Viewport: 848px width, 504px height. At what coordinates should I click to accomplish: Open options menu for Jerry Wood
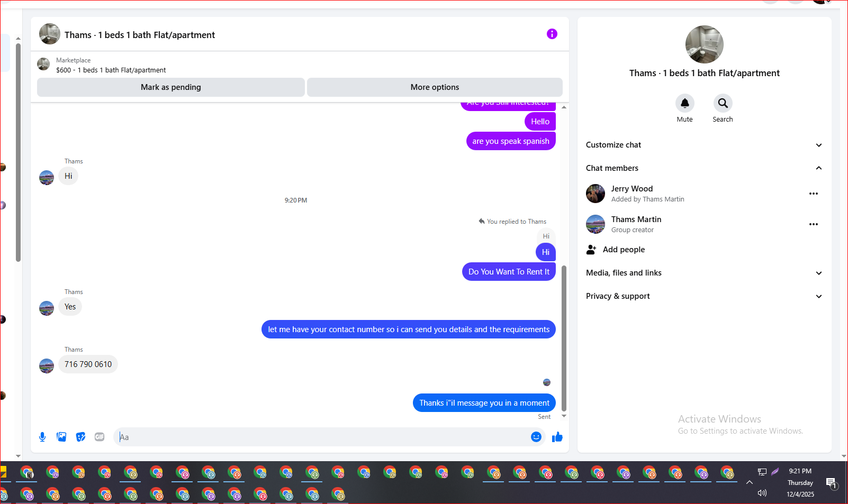(x=814, y=194)
